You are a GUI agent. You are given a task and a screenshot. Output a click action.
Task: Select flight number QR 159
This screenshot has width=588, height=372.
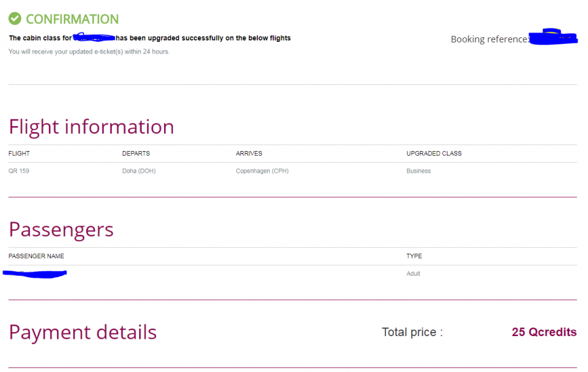point(19,171)
